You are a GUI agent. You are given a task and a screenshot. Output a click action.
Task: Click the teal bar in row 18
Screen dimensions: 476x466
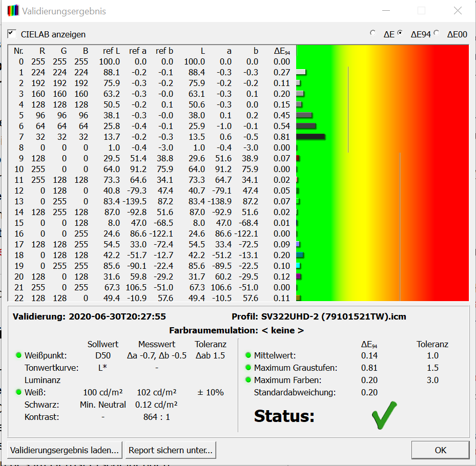point(300,255)
